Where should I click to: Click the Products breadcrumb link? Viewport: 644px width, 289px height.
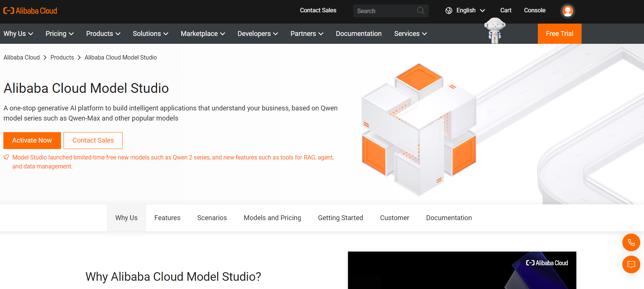[62, 57]
